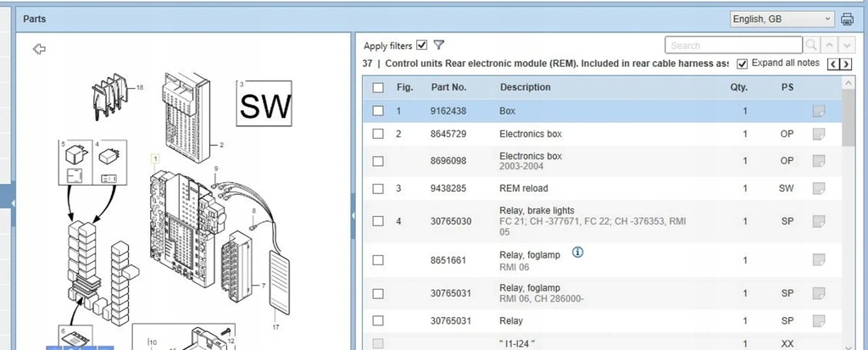Click the print icon
The height and width of the screenshot is (350, 868).
tap(847, 19)
